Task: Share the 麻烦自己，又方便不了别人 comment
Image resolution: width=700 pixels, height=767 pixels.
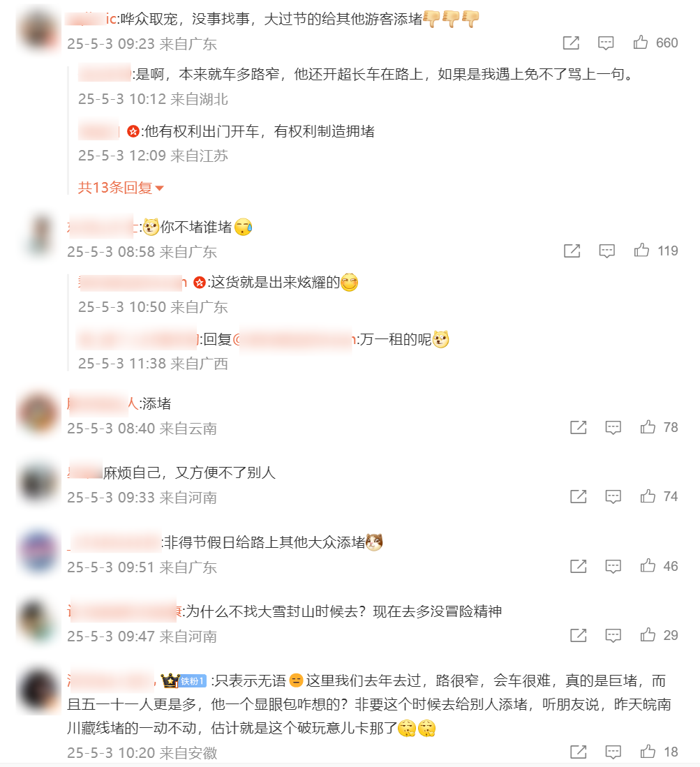Action: 578,497
